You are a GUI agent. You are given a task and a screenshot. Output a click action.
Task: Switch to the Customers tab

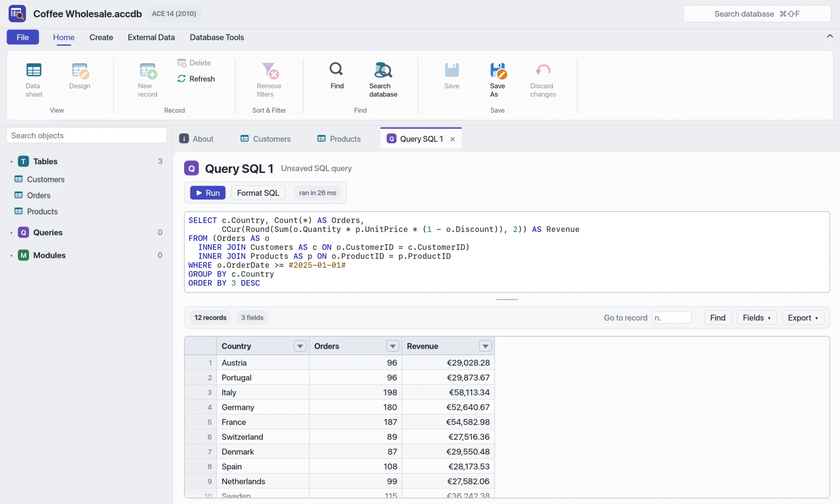tap(266, 139)
